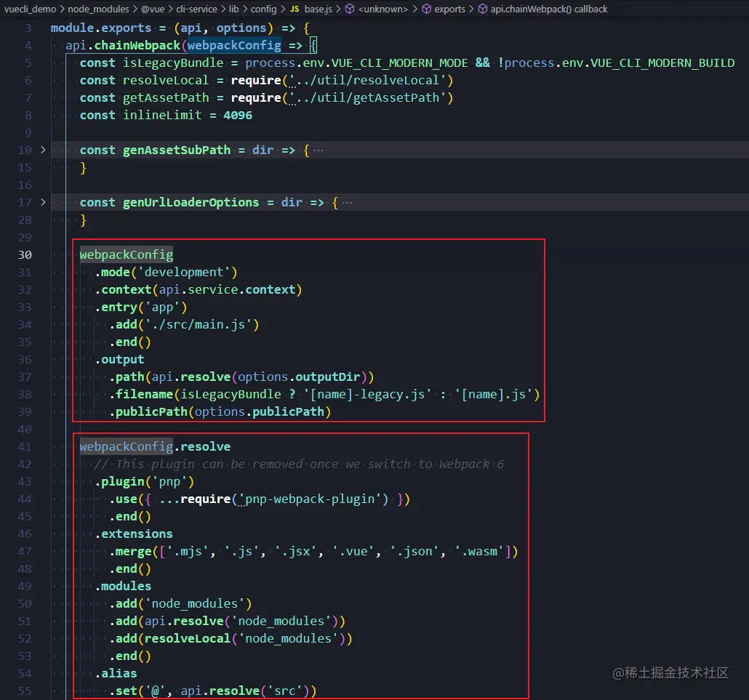This screenshot has width=749, height=700.
Task: Select the base.js breadcrumb file
Action: (x=318, y=9)
